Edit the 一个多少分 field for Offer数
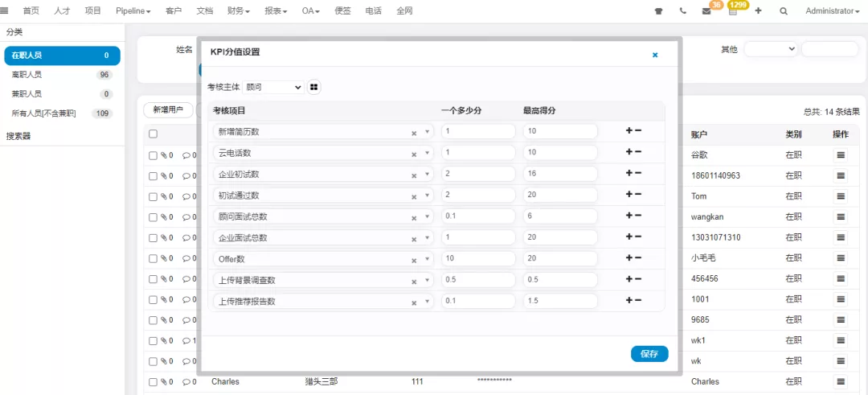This screenshot has width=868, height=395. [478, 259]
